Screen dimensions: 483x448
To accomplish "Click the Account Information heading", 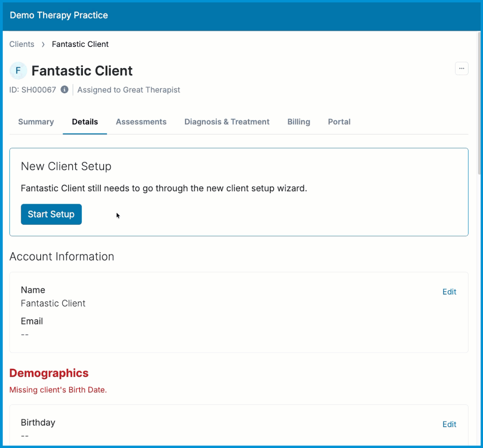I will pyautogui.click(x=62, y=256).
